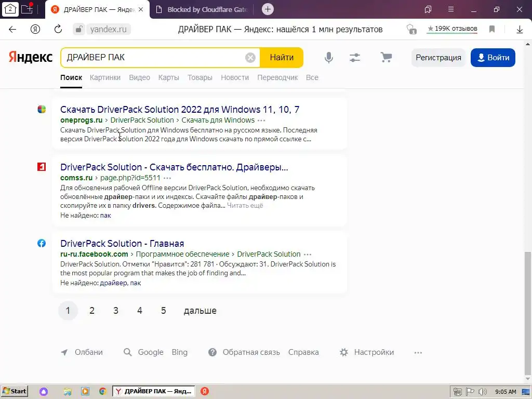The width and height of the screenshot is (532, 399).
Task: Click дальше for next results
Action: tap(200, 311)
